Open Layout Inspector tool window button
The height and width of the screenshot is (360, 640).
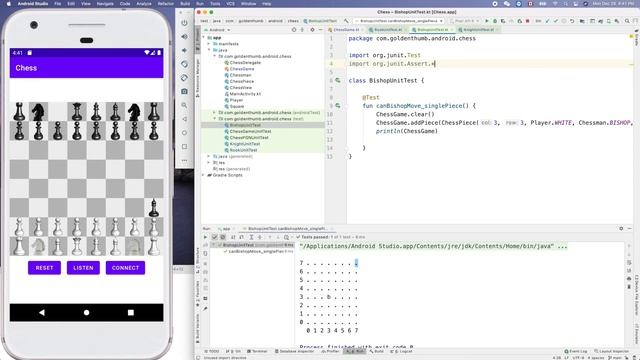(611, 351)
